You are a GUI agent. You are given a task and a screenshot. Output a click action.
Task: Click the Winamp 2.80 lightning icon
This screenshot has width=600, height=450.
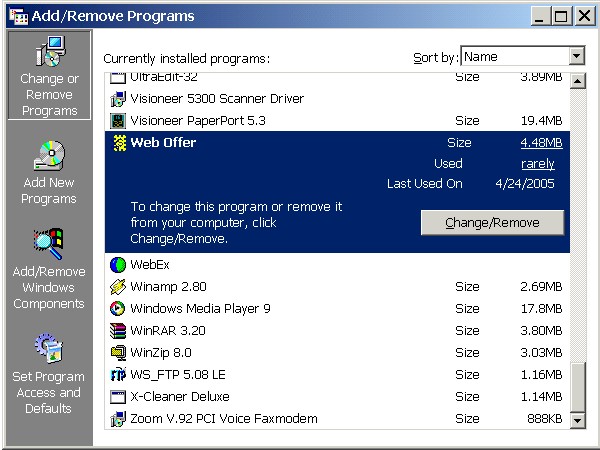(x=118, y=287)
